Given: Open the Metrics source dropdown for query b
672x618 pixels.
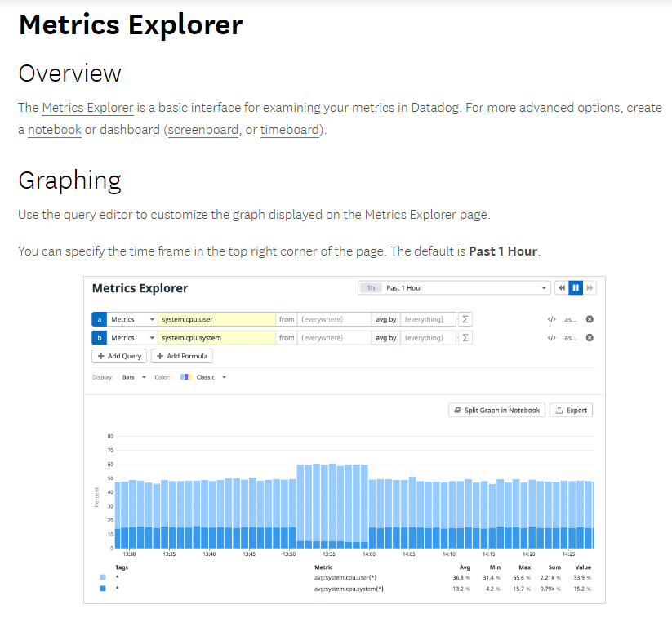Looking at the screenshot, I should 132,338.
